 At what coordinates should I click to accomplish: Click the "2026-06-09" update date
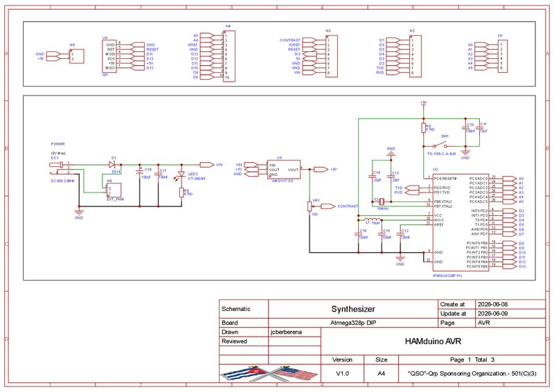point(492,313)
